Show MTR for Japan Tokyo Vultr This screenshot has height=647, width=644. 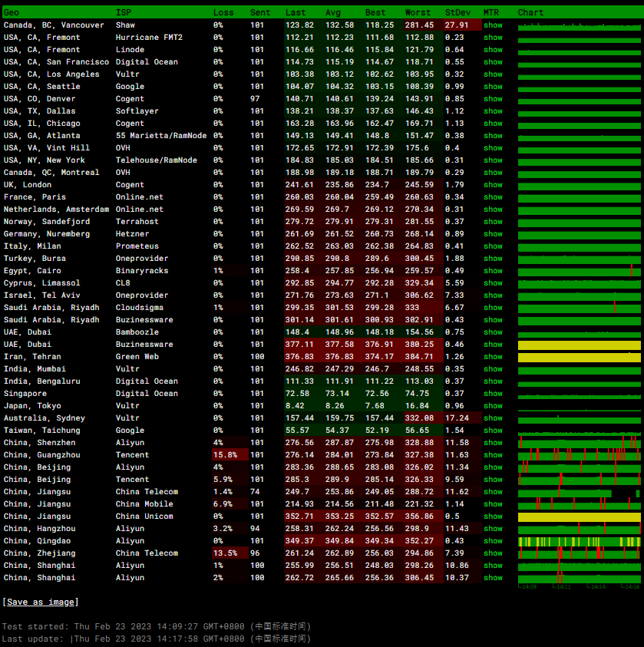click(493, 406)
